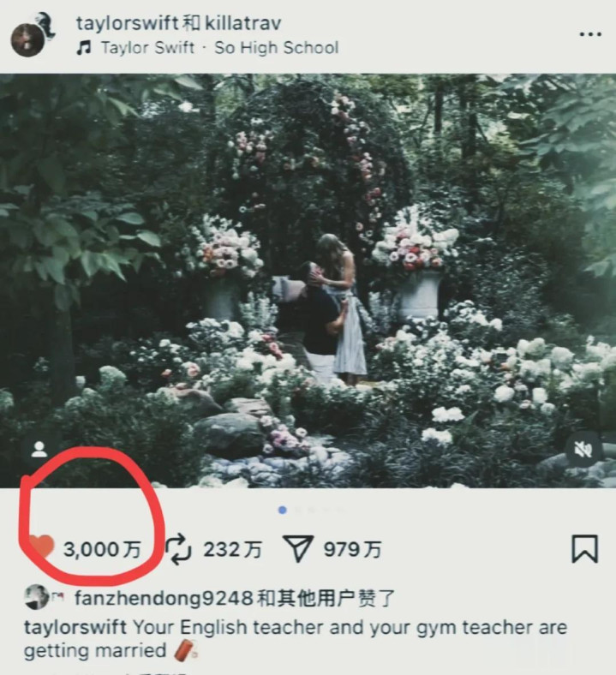Screen dimensions: 616x675
Task: View the 3,000万 likes count
Action: click(102, 550)
